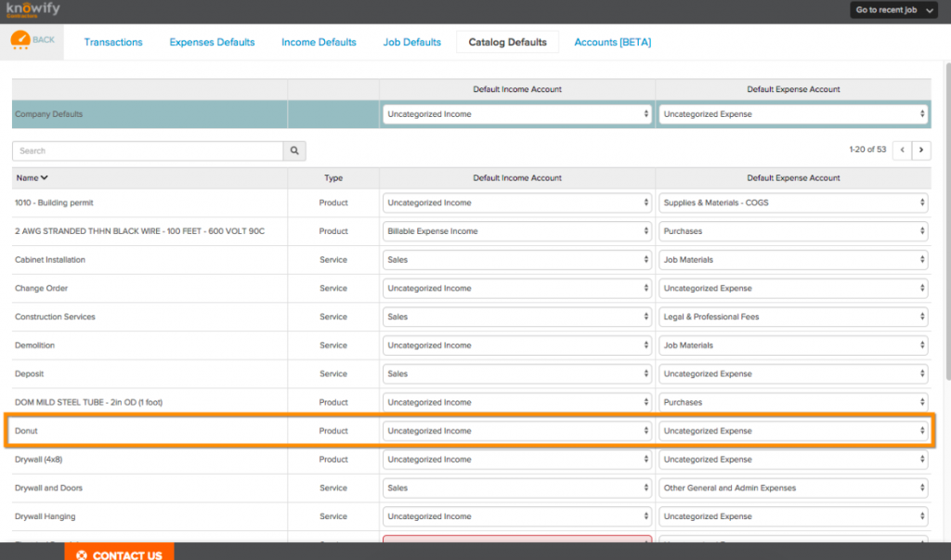Screen dimensions: 951x560
Task: Go to next page of catalog items
Action: click(921, 150)
